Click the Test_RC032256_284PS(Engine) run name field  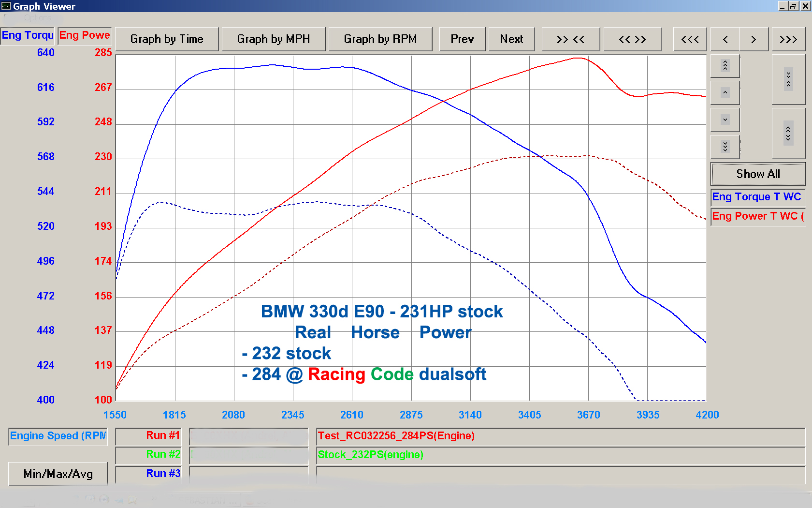pyautogui.click(x=561, y=436)
